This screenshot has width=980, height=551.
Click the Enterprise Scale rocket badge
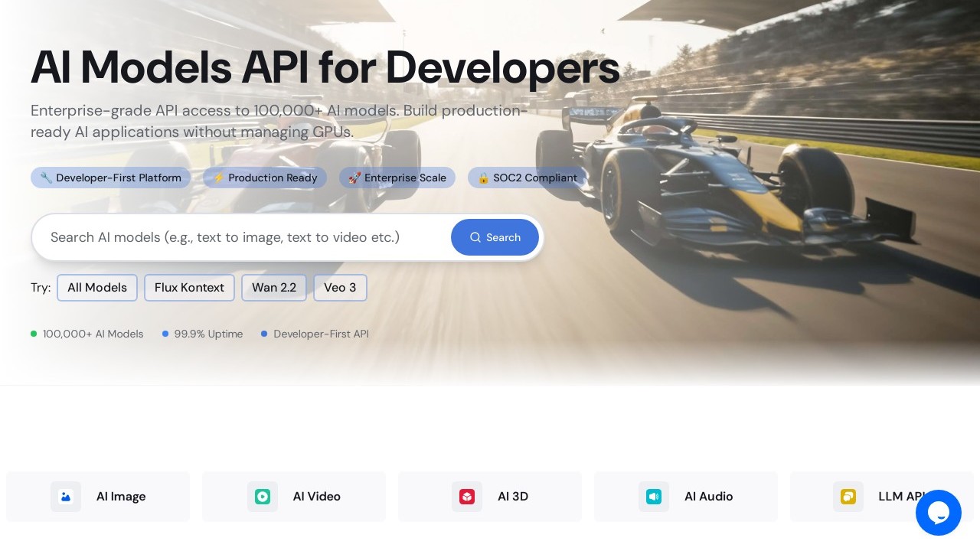[397, 178]
